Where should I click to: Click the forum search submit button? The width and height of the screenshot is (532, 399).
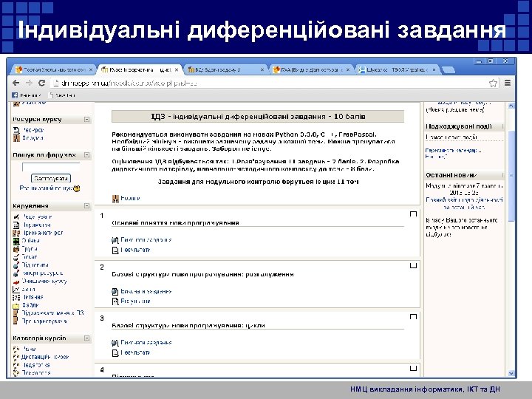51,179
